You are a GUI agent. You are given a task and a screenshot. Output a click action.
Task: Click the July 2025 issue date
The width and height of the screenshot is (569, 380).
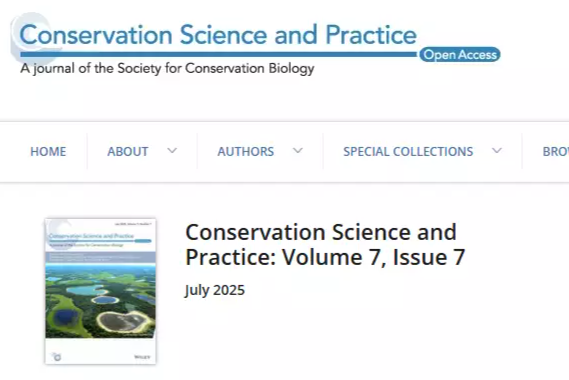click(215, 290)
